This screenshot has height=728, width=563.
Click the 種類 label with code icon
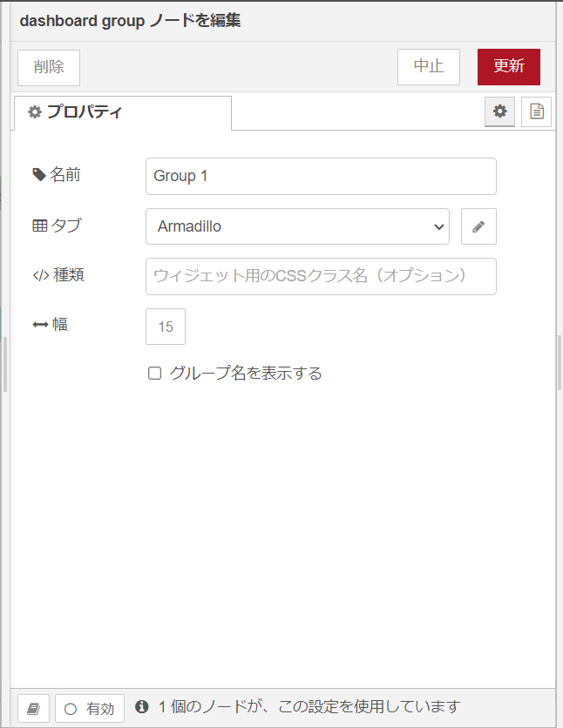(x=58, y=275)
